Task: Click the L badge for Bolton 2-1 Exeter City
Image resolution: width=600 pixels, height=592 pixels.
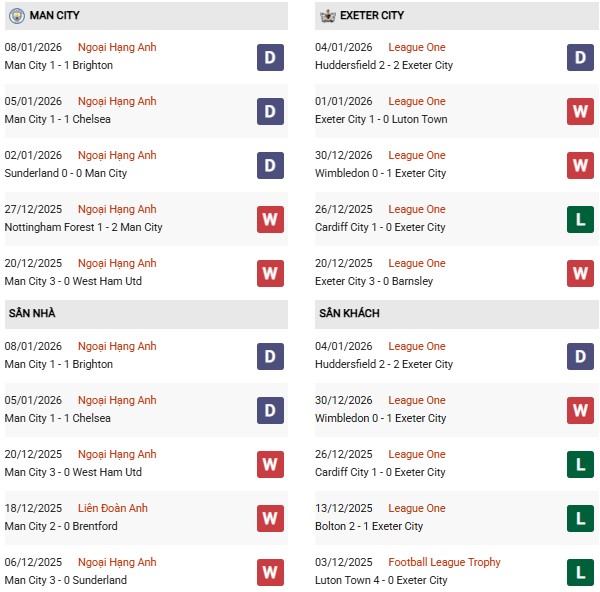Action: 581,518
